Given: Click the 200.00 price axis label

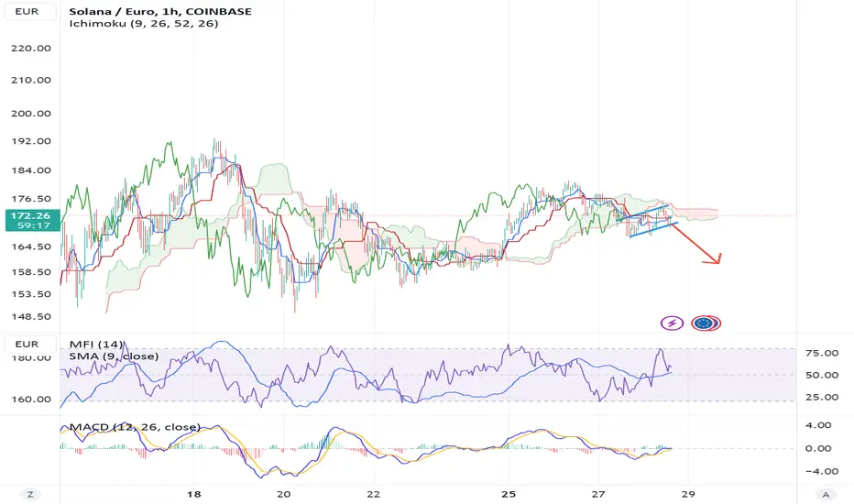Looking at the screenshot, I should (x=31, y=114).
